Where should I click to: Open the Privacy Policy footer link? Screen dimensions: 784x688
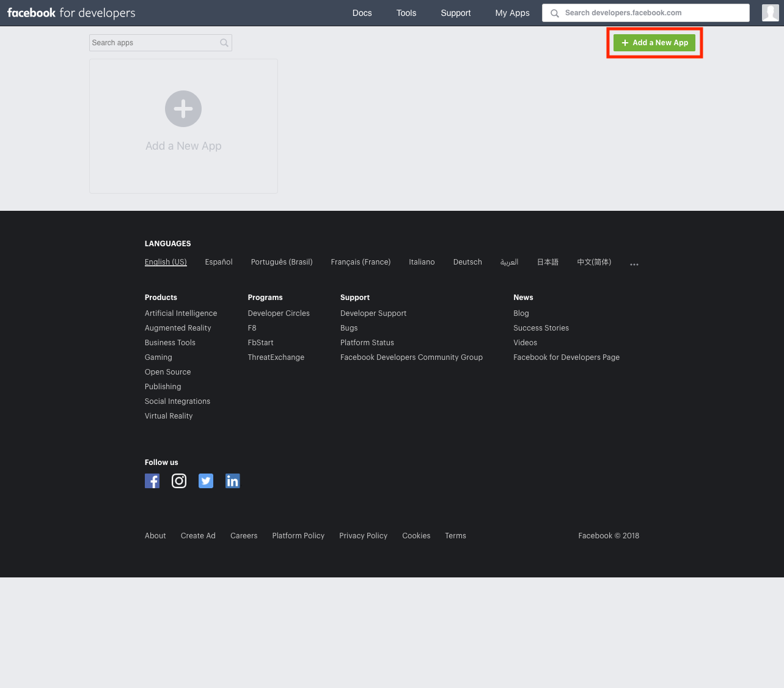click(364, 536)
